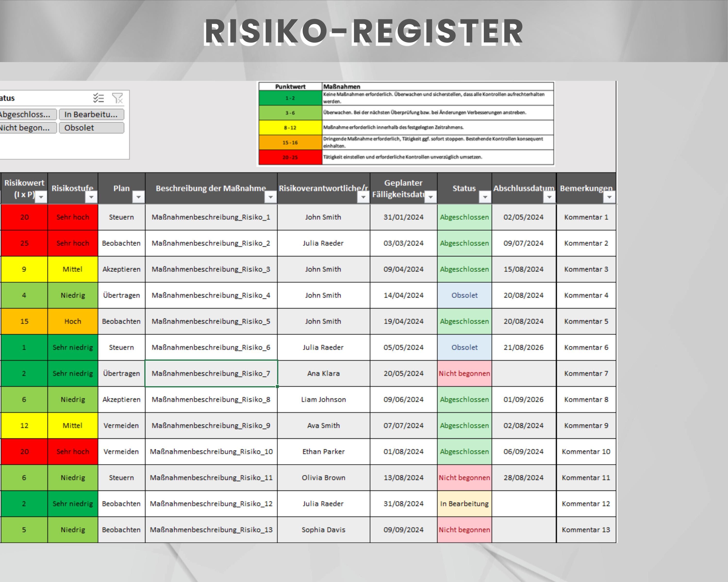The width and height of the screenshot is (728, 582).
Task: Select the Olivia Brown cell
Action: click(x=323, y=478)
